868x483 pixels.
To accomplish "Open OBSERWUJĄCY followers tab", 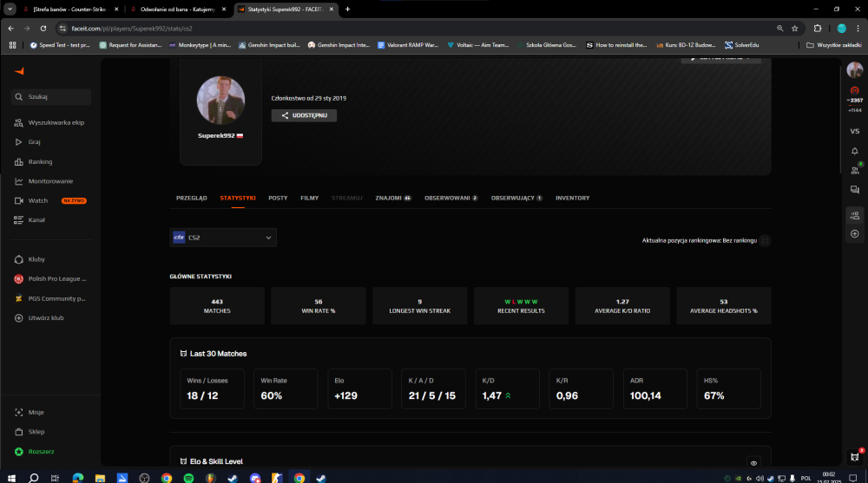I will point(516,198).
